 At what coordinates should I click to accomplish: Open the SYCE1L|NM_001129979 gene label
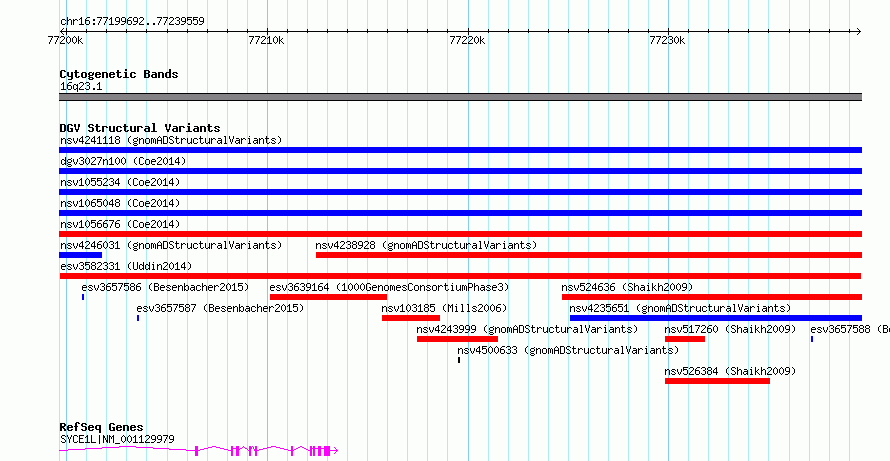coord(117,439)
